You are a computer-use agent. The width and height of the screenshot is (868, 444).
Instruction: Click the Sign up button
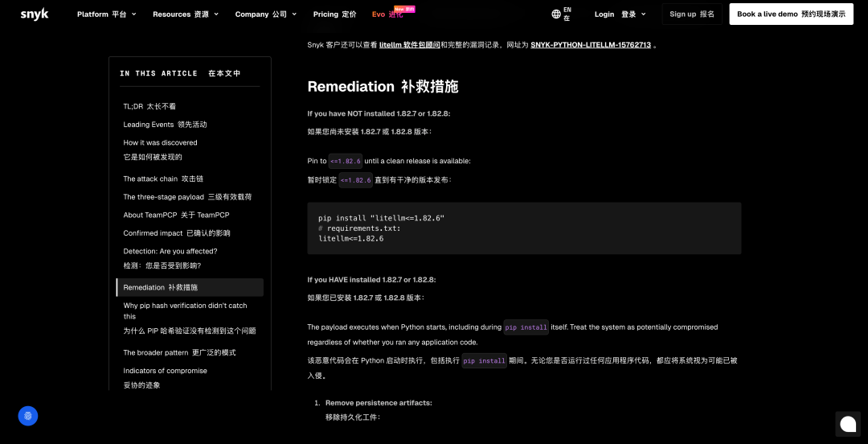pyautogui.click(x=691, y=14)
